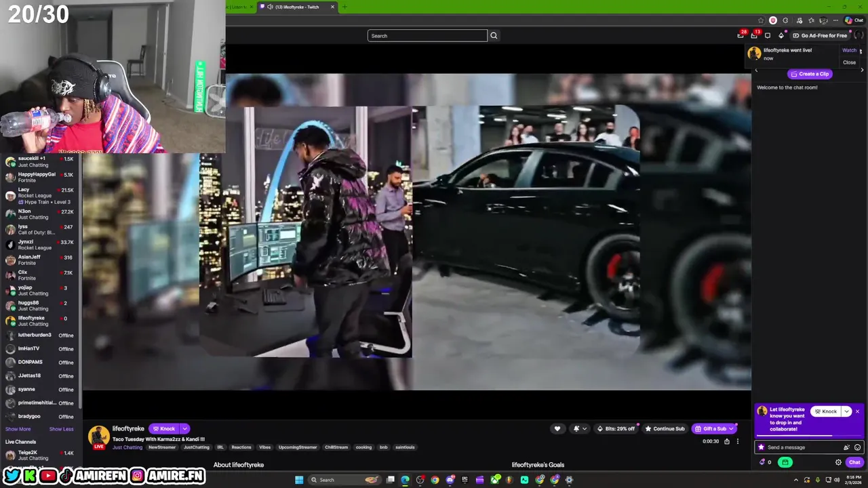Expand followed list with Show More
Image resolution: width=868 pixels, height=488 pixels.
click(18, 429)
